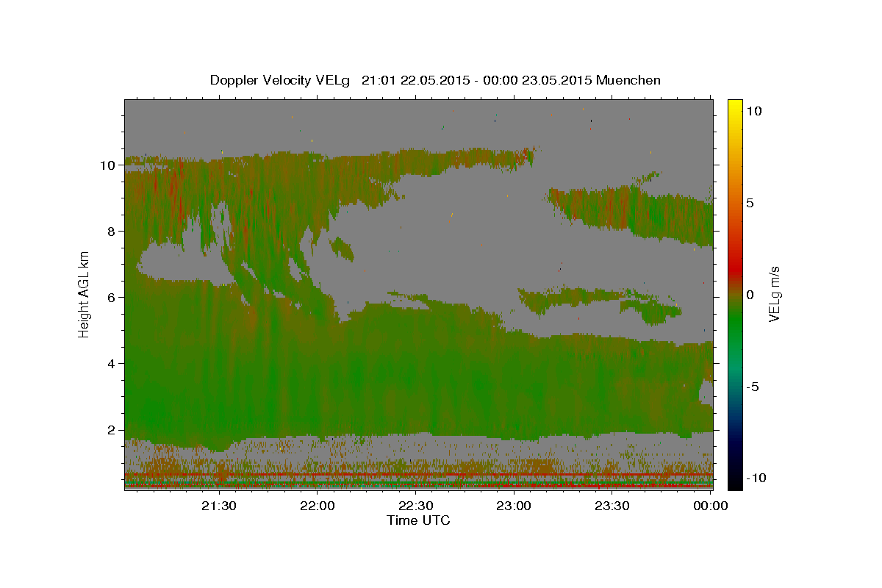Click the colorbar label 0
Image resolution: width=882 pixels, height=588 pixels.
coord(751,295)
